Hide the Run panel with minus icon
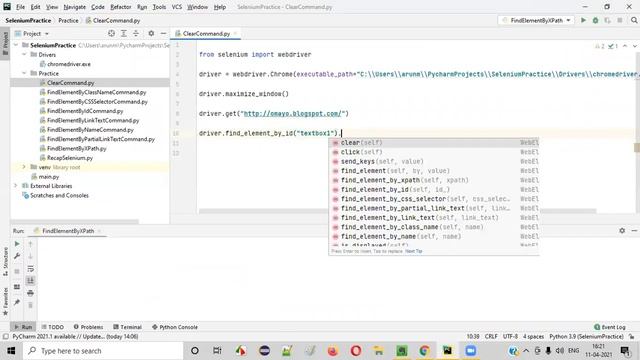 [634, 231]
